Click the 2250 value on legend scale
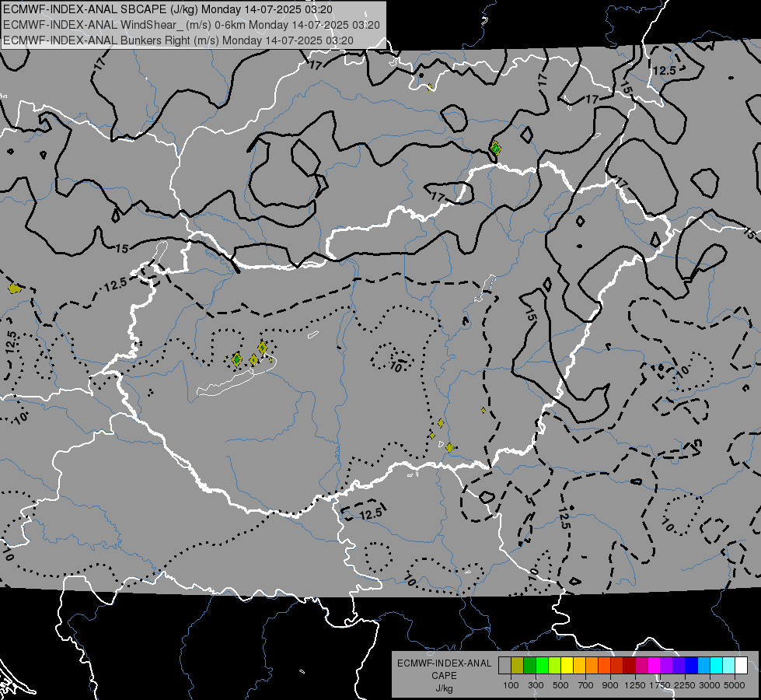Screen dimensions: 761x700 (685, 685)
